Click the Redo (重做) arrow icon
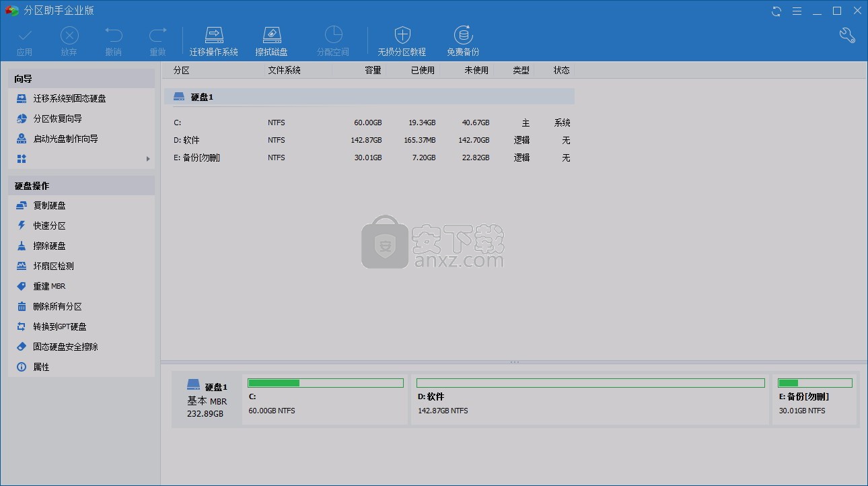Image resolution: width=868 pixels, height=486 pixels. [x=157, y=35]
